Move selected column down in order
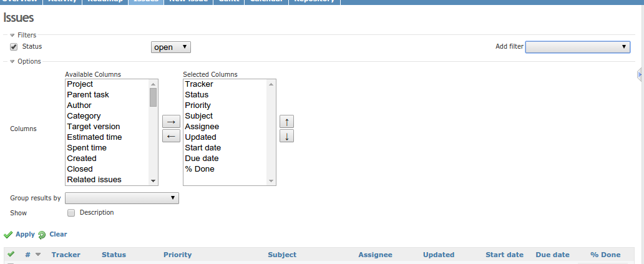The height and width of the screenshot is (264, 644). [x=286, y=135]
